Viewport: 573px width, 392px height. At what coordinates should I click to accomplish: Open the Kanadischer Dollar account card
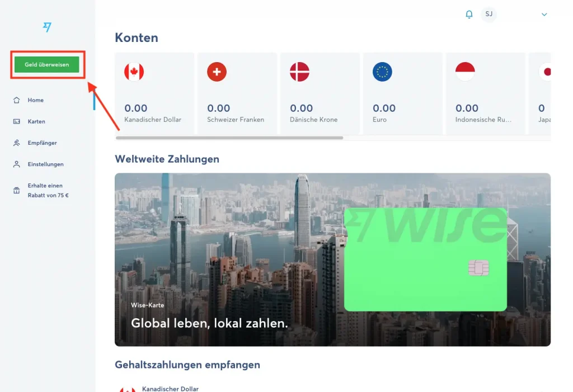point(154,93)
